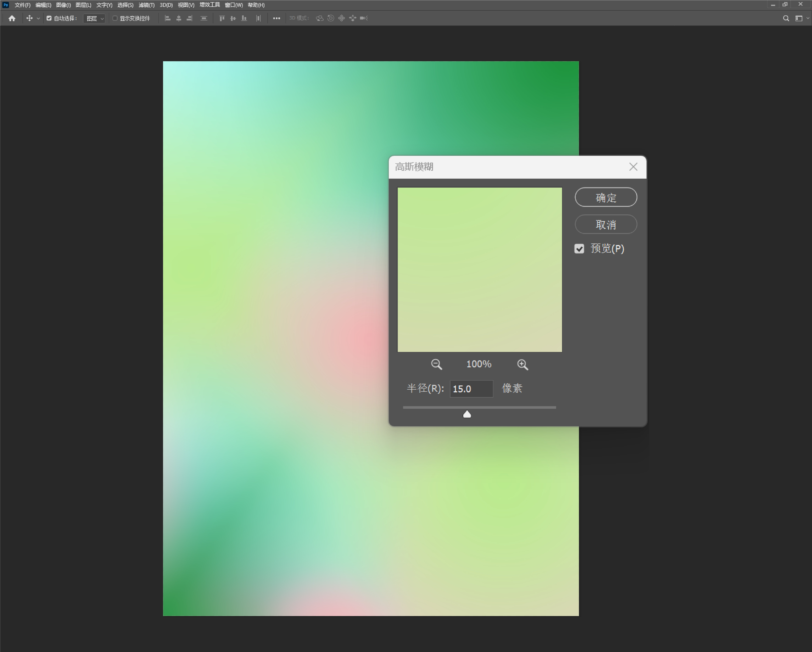Screen dimensions: 812x652
Task: Open the 增效工具 menu
Action: 209,5
